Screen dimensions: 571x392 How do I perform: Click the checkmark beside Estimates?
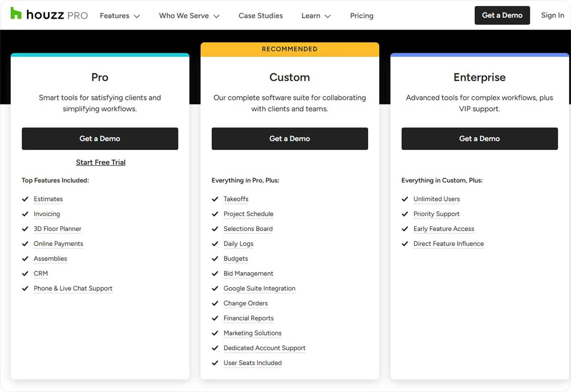pos(25,199)
